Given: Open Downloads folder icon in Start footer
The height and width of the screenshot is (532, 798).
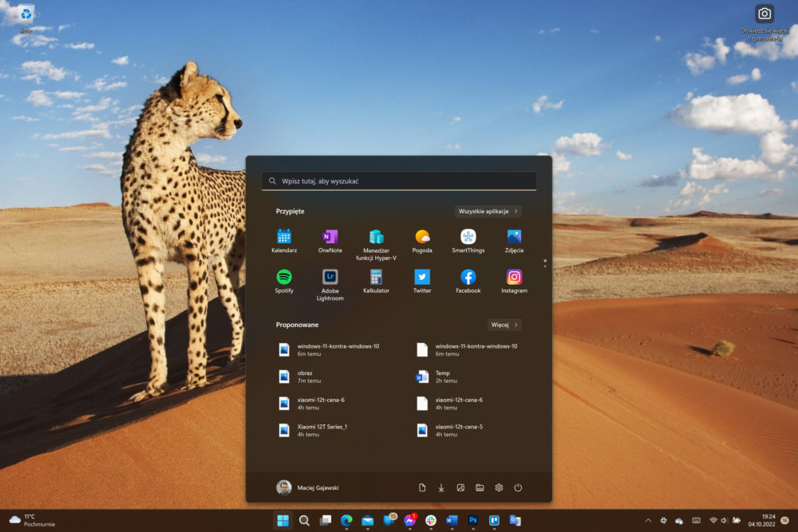Looking at the screenshot, I should (x=441, y=487).
